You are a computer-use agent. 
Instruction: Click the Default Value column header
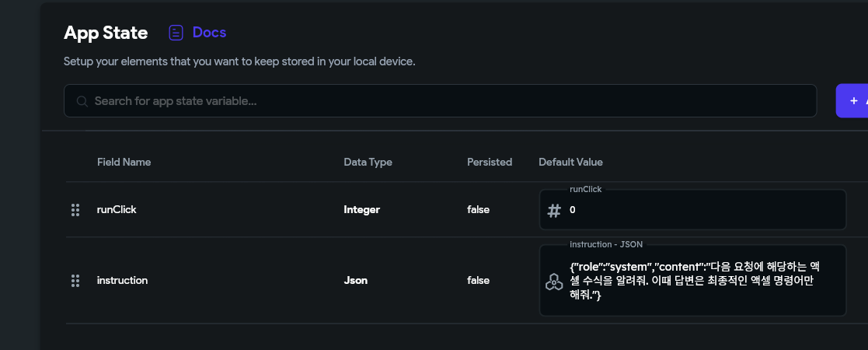coord(570,163)
